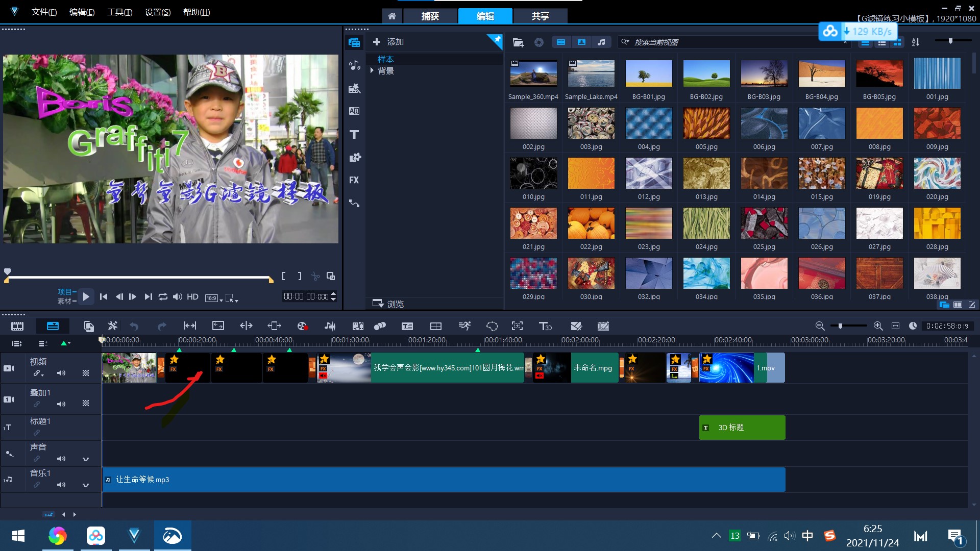This screenshot has height=551, width=980.
Task: Click 添加 to add a library folder
Action: pyautogui.click(x=388, y=42)
